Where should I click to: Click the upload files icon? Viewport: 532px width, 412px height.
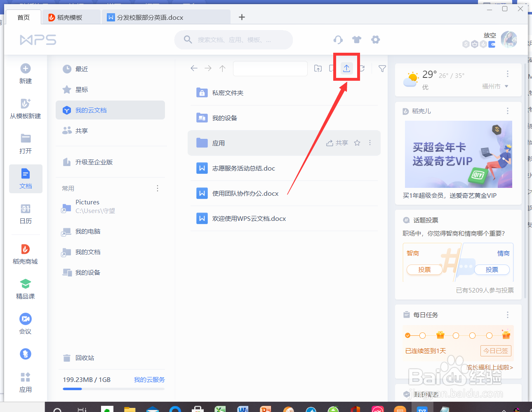[x=346, y=68]
